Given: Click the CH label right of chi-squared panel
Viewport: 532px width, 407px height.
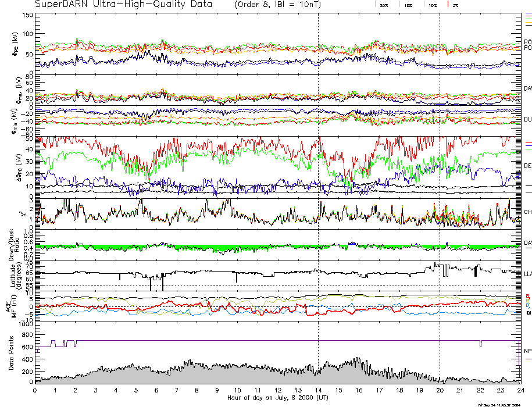Looking at the screenshot, I should [x=527, y=212].
